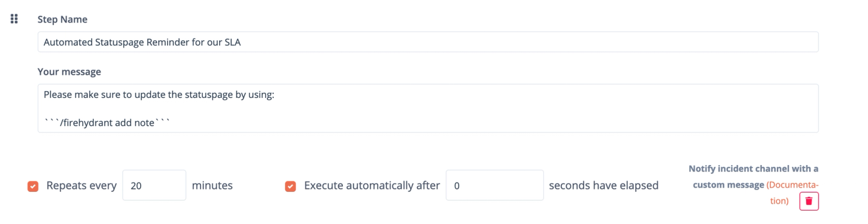This screenshot has height=224, width=868.
Task: Toggle the Execute automatically after checkbox
Action: tap(290, 186)
